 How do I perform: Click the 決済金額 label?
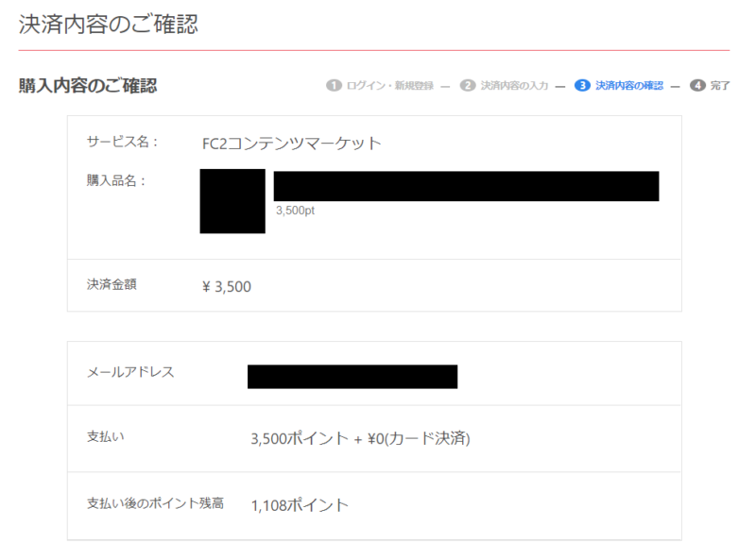(x=112, y=284)
